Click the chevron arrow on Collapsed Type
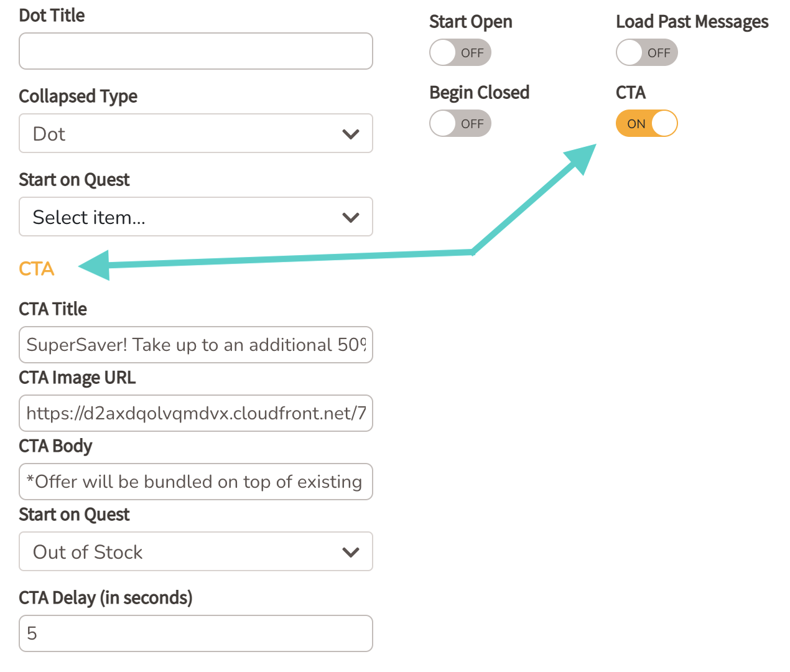This screenshot has height=672, width=790. pyautogui.click(x=351, y=134)
